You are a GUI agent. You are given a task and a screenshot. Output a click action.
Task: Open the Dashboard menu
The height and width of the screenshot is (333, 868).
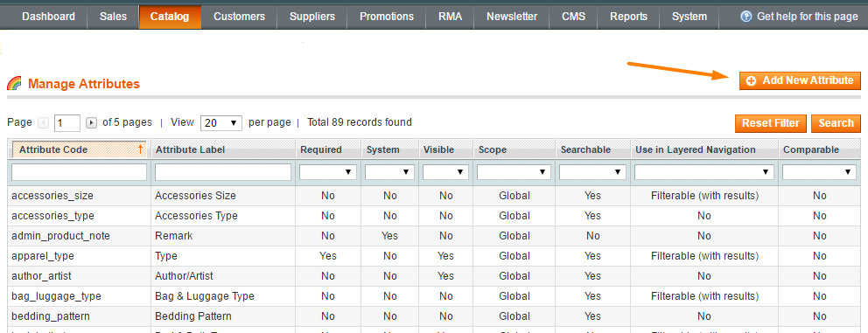click(49, 17)
